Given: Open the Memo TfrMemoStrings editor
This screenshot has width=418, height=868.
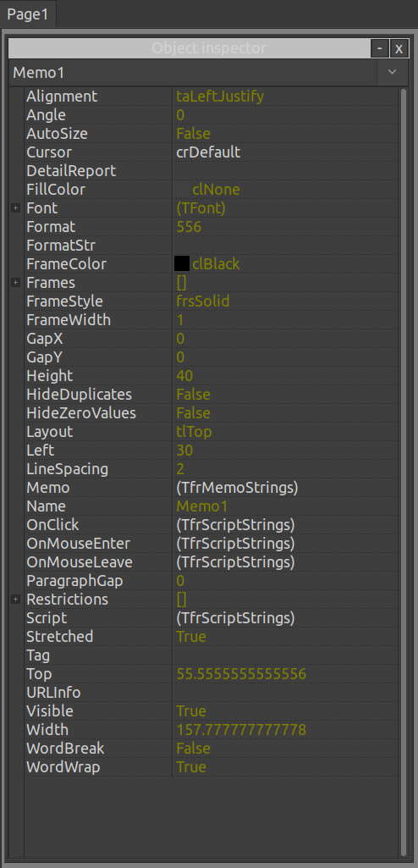Looking at the screenshot, I should pos(237,488).
